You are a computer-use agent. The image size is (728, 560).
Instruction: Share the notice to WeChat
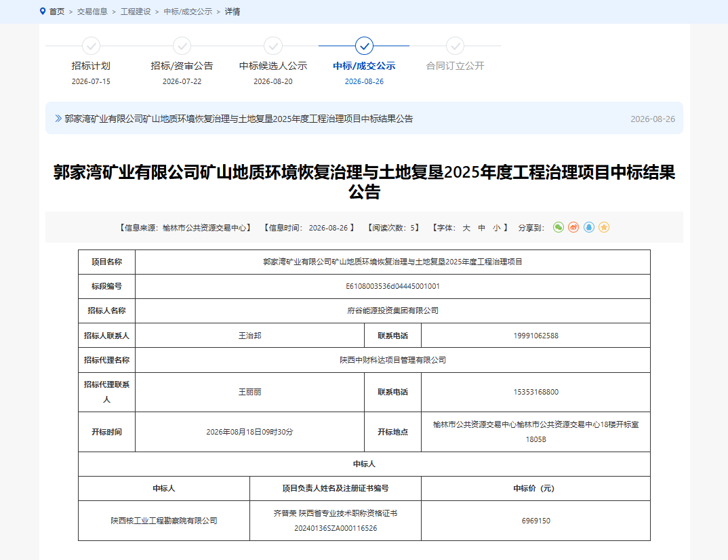[558, 228]
